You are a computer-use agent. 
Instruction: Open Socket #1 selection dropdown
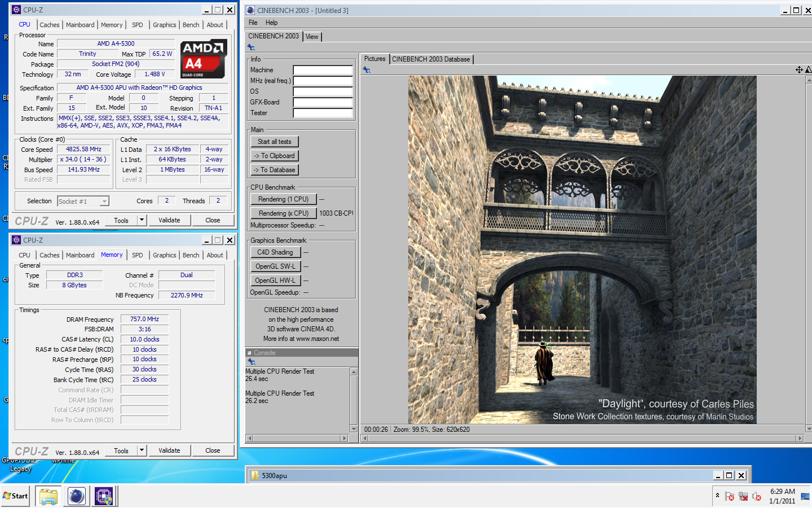tap(104, 202)
